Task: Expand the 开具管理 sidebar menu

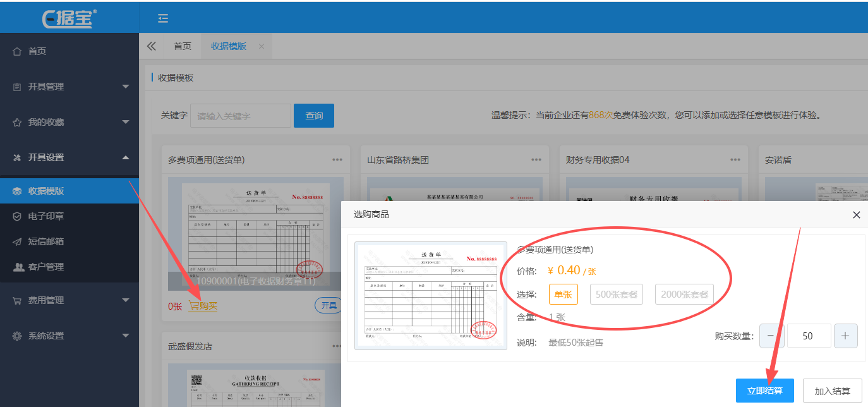Action: 69,87
